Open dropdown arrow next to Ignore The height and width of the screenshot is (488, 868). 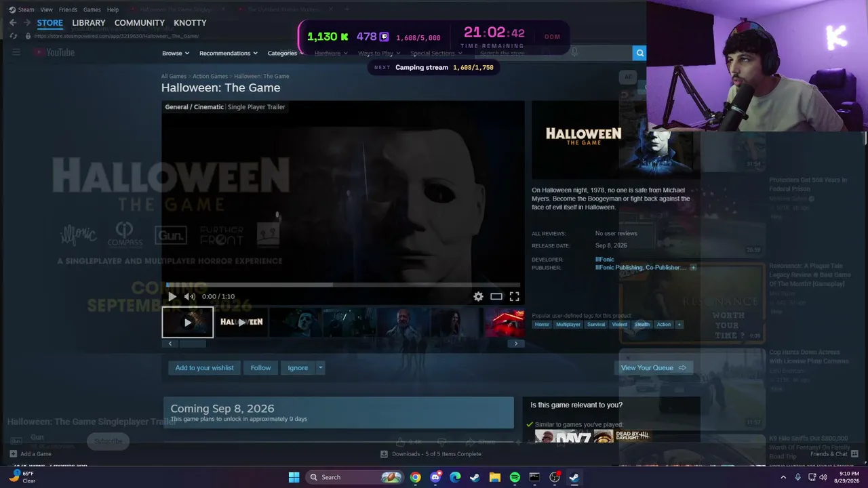coord(321,368)
